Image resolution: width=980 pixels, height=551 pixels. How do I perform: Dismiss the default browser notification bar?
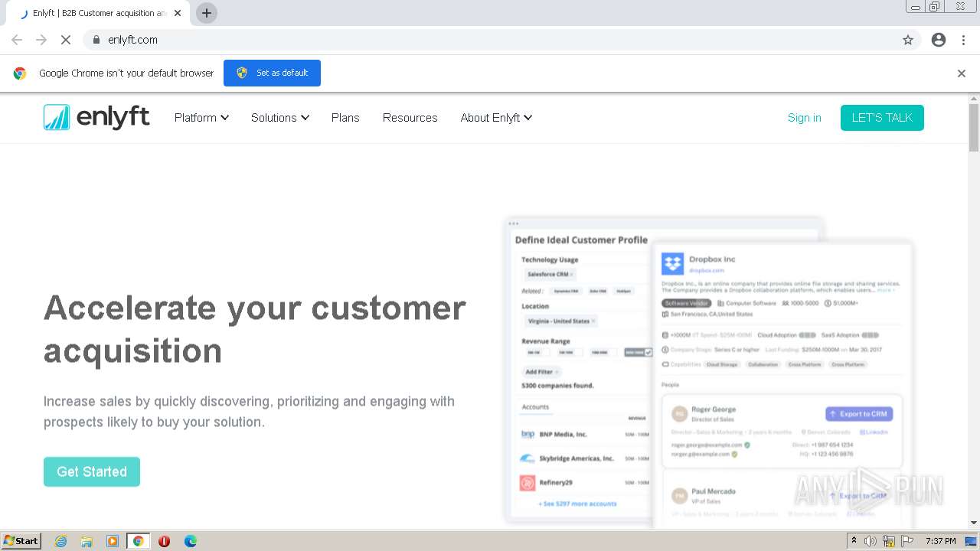click(962, 73)
